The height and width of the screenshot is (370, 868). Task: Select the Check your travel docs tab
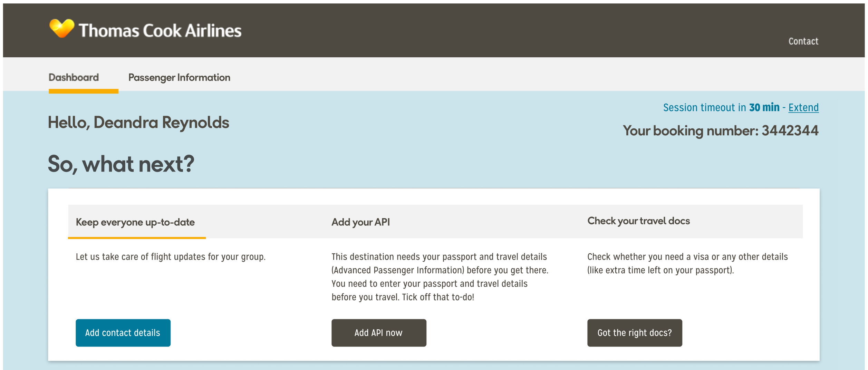(x=638, y=221)
